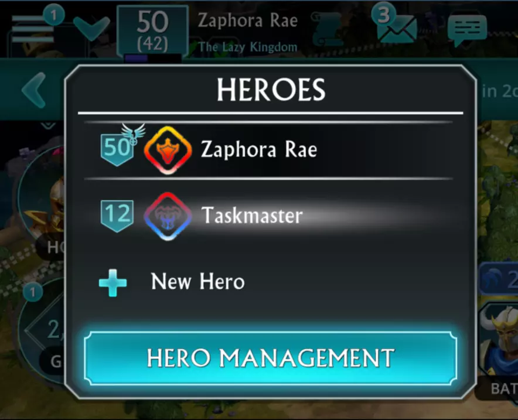
Task: Click the plus icon for New Hero
Action: click(x=113, y=283)
